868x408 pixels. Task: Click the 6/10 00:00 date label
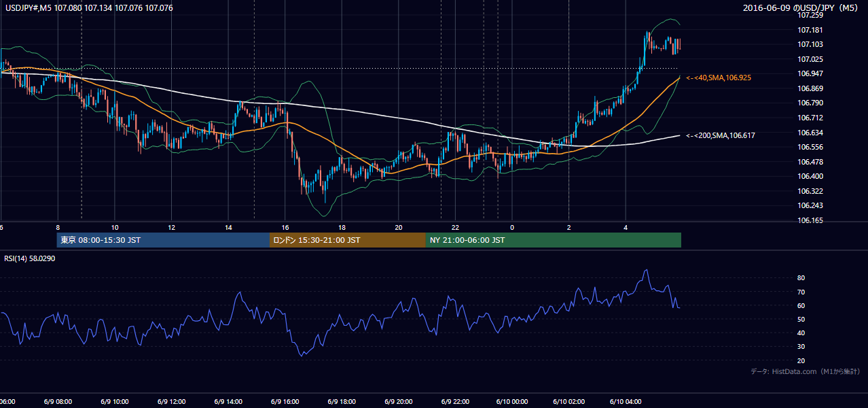pos(512,402)
